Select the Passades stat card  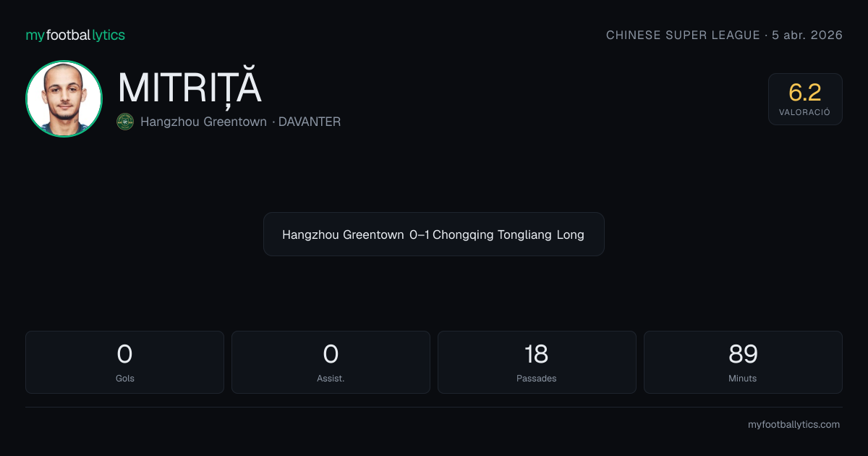tap(537, 362)
